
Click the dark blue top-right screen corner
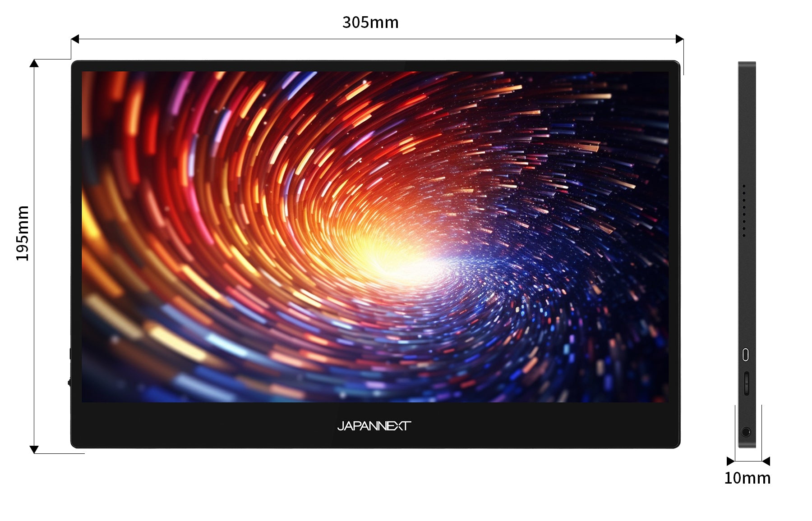[x=650, y=86]
